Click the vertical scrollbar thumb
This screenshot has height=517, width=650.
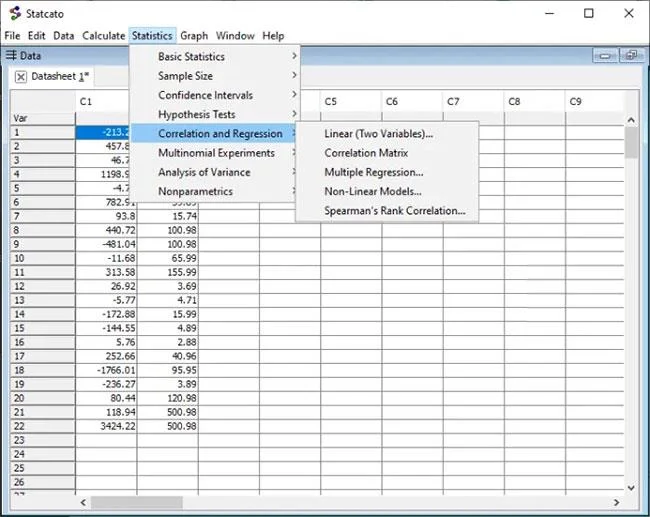coord(631,142)
